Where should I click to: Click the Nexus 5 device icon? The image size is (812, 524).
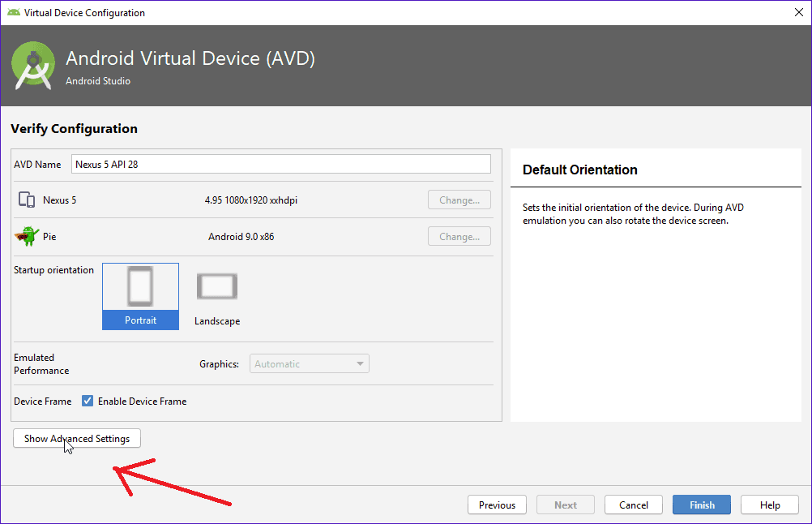pos(27,200)
